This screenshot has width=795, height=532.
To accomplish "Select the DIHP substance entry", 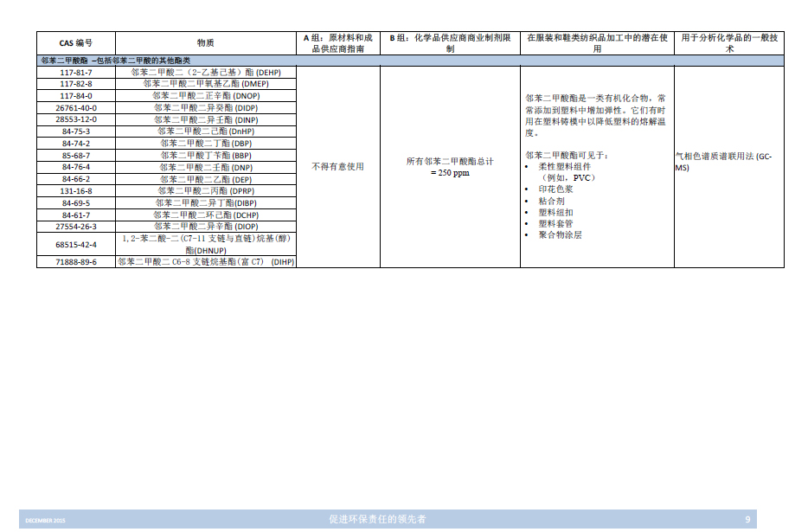I will (205, 261).
